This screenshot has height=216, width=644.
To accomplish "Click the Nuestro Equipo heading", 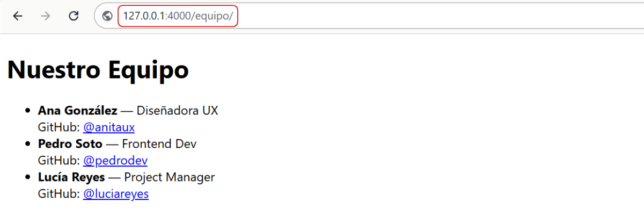I will point(98,69).
